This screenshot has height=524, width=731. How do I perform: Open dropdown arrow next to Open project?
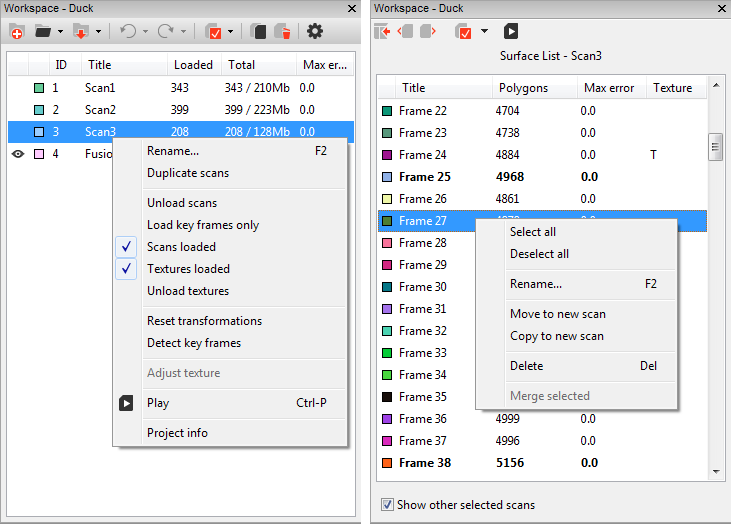tap(60, 32)
